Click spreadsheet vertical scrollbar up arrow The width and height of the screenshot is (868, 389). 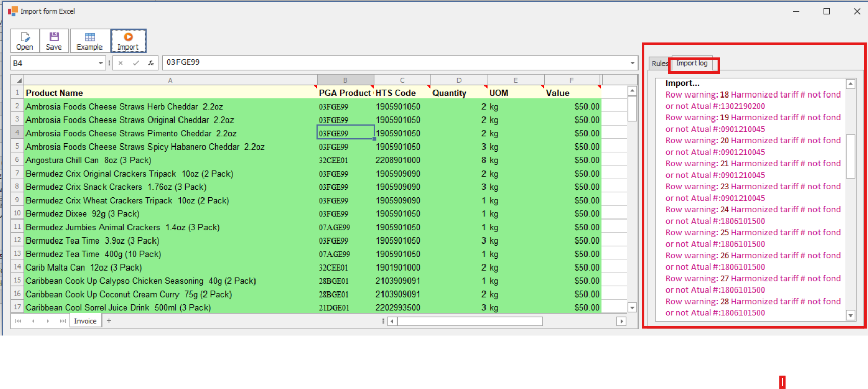632,91
